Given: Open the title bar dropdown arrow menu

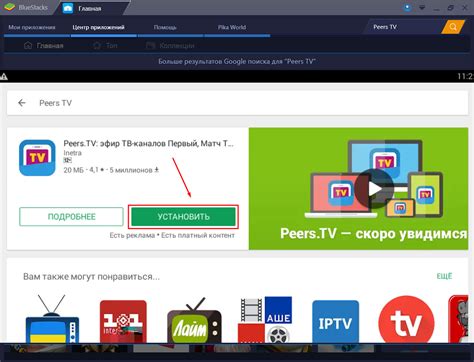Looking at the screenshot, I should 422,8.
